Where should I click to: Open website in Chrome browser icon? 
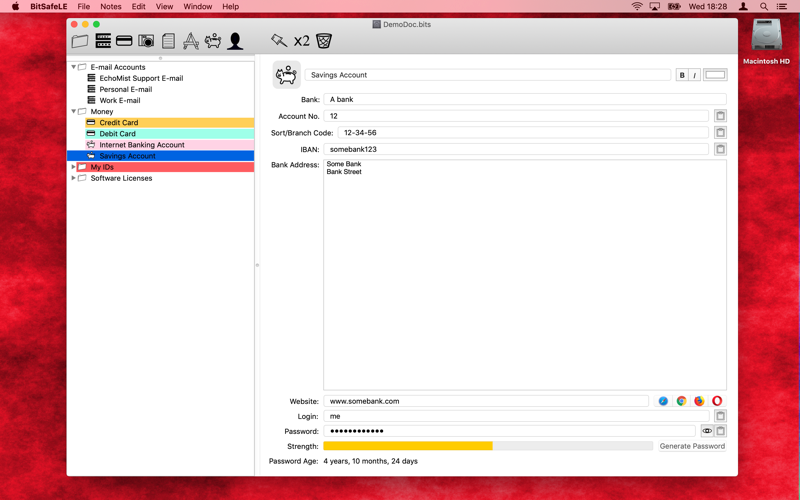tap(681, 401)
